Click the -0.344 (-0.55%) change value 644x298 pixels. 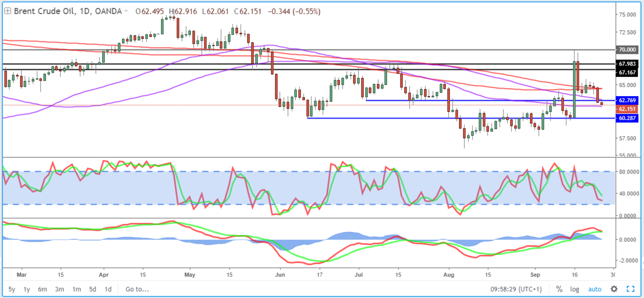[x=294, y=11]
